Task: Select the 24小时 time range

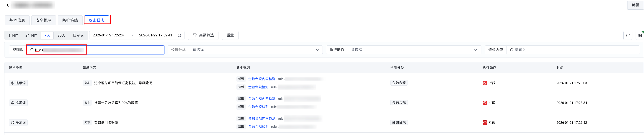Action: point(31,35)
